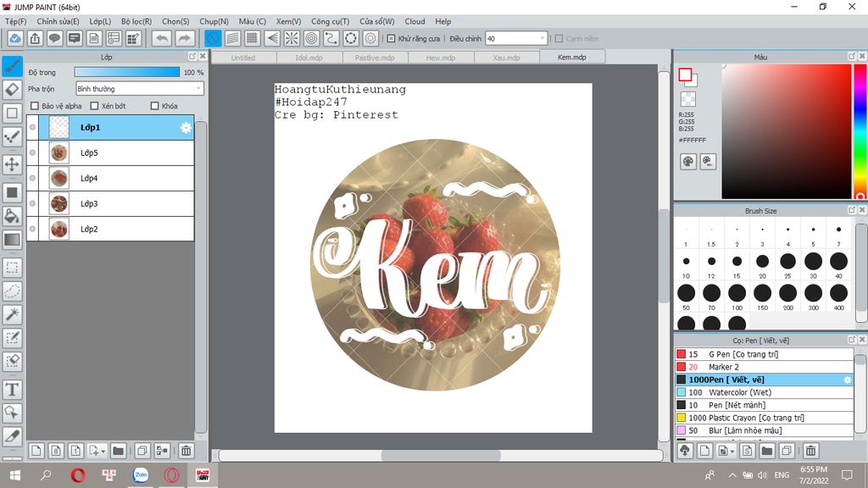The image size is (868, 488).
Task: Enable concentric circle snap
Action: coord(312,38)
